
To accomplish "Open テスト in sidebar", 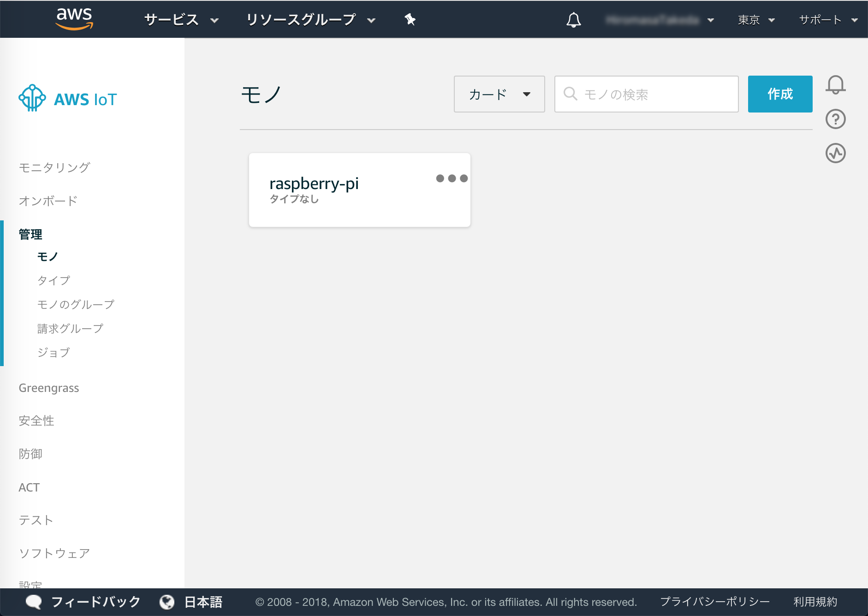I will tap(36, 520).
